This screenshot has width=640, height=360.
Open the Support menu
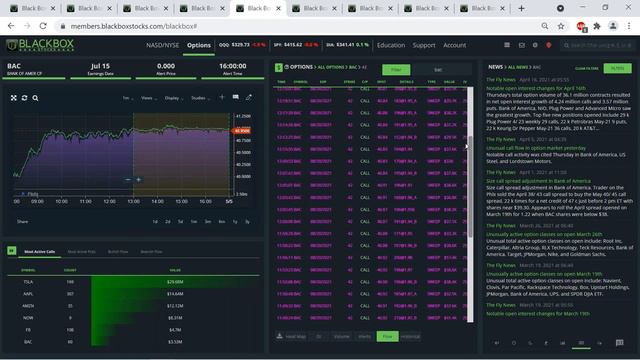[x=424, y=45]
